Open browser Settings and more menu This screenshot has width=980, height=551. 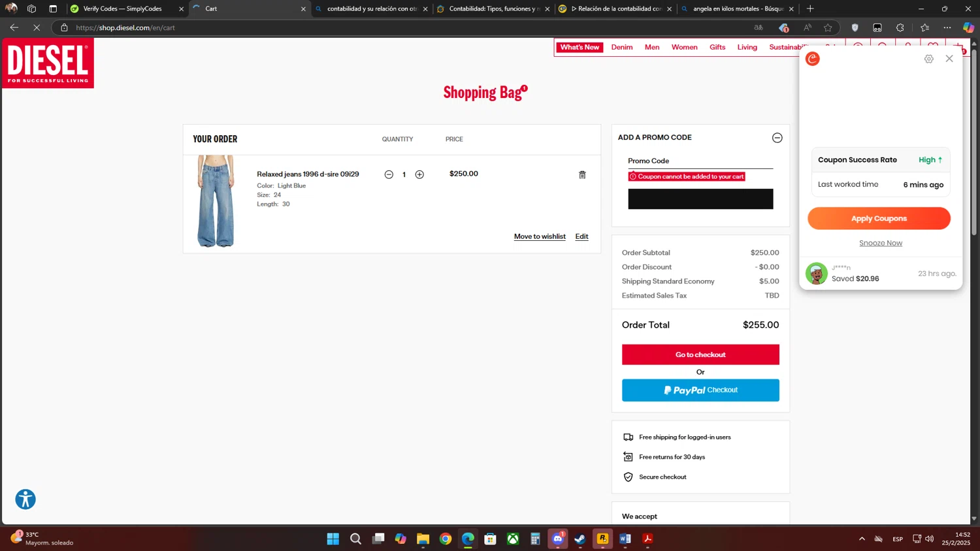[x=947, y=27]
